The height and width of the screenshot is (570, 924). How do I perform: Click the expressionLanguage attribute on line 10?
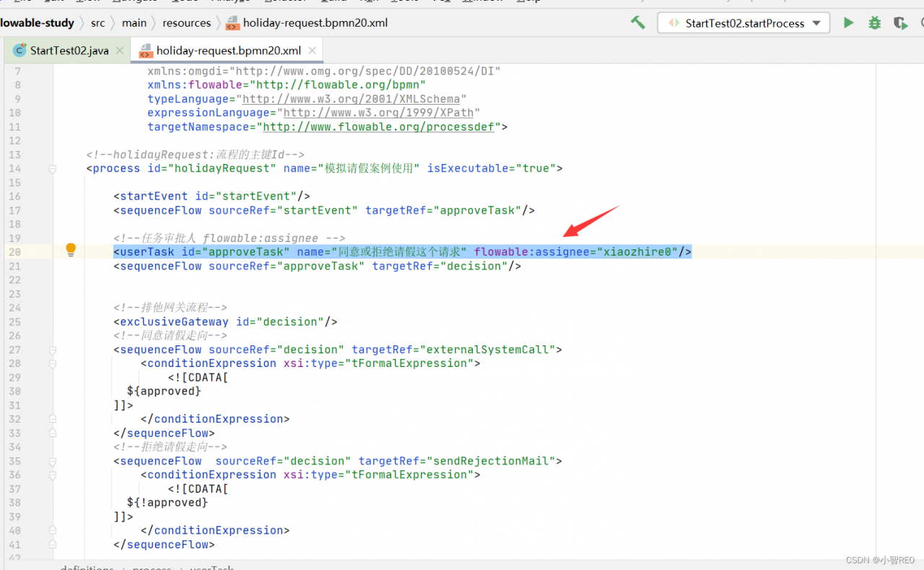[209, 113]
